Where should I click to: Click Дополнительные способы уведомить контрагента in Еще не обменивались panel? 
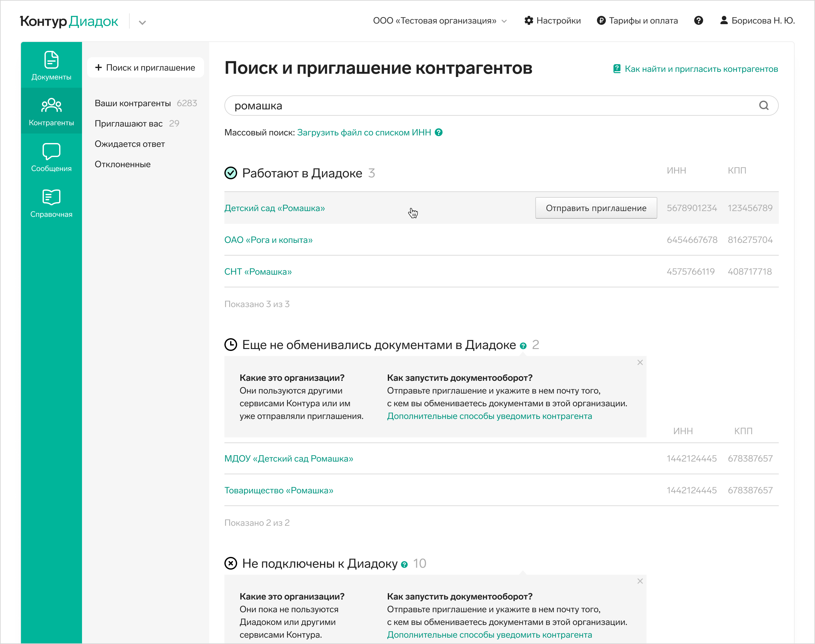(x=489, y=416)
